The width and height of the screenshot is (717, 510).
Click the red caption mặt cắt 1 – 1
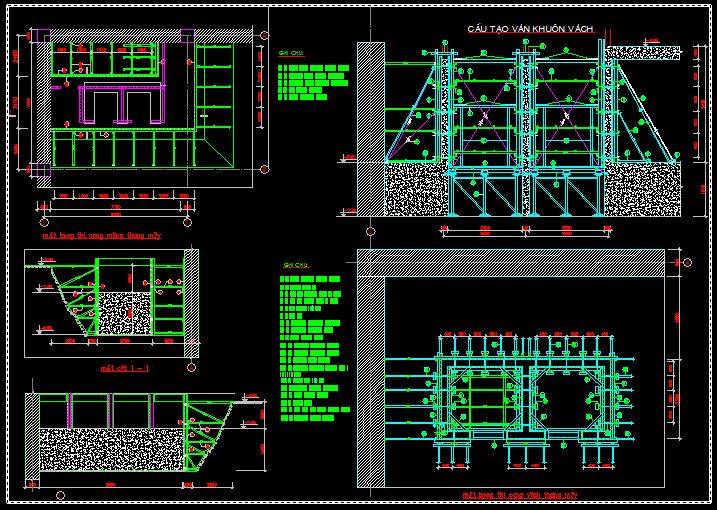point(125,368)
